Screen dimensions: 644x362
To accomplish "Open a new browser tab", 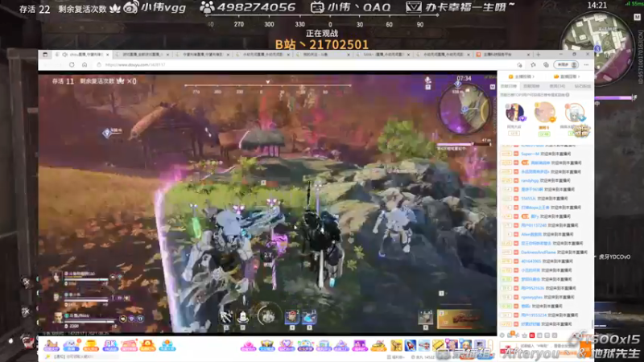I will click(539, 54).
